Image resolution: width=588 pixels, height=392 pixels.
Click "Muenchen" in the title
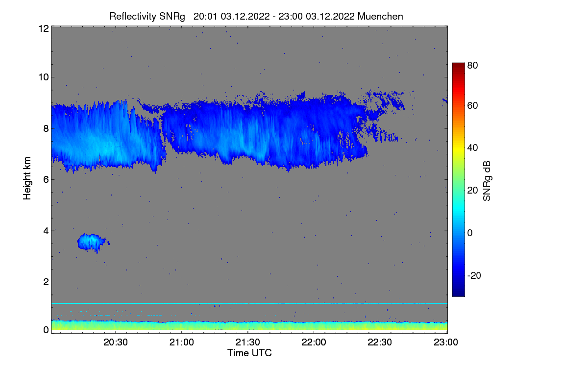coord(380,16)
